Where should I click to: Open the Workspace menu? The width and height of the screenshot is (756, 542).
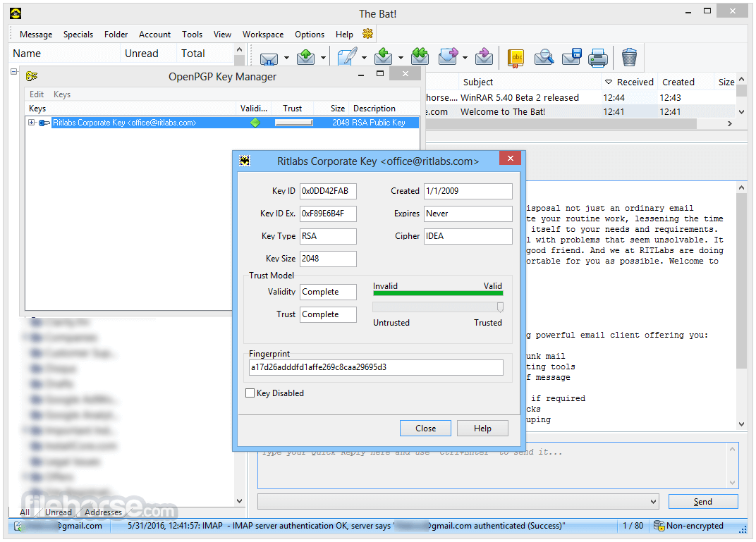[x=263, y=35]
